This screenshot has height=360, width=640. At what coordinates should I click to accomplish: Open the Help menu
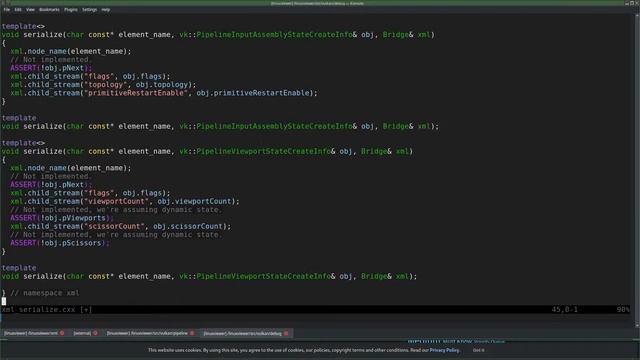(x=106, y=9)
